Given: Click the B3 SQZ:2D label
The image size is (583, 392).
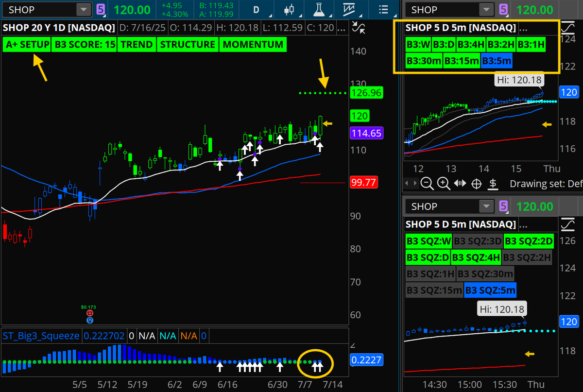Looking at the screenshot, I should 528,240.
